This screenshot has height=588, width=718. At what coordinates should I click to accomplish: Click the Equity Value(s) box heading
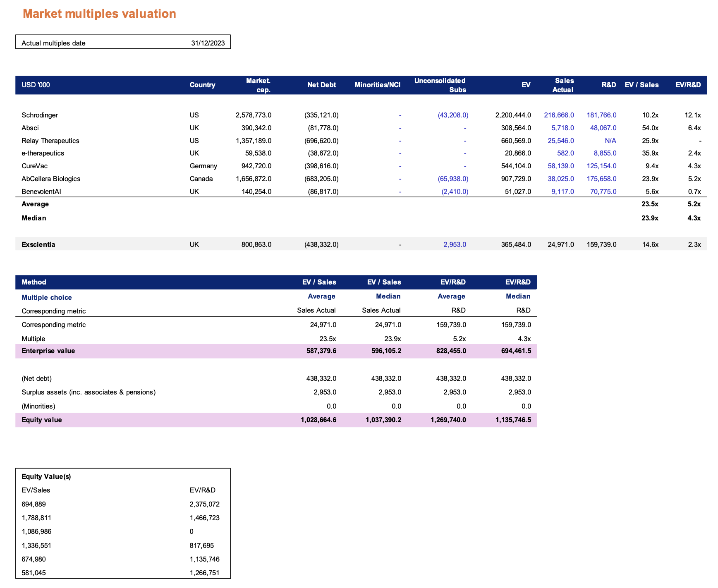[46, 476]
